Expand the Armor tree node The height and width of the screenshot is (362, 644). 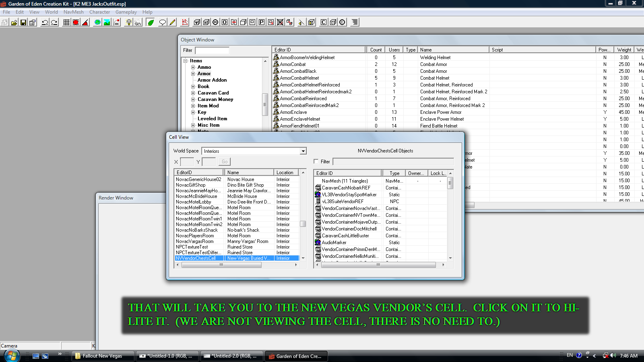click(x=193, y=74)
